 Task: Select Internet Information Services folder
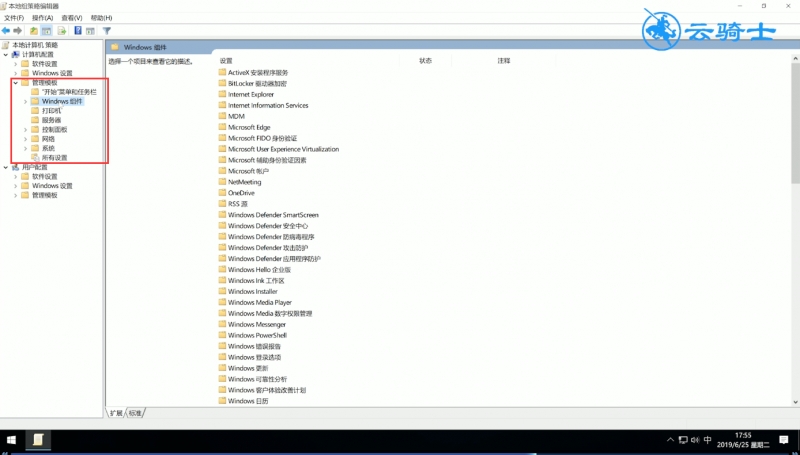click(268, 105)
